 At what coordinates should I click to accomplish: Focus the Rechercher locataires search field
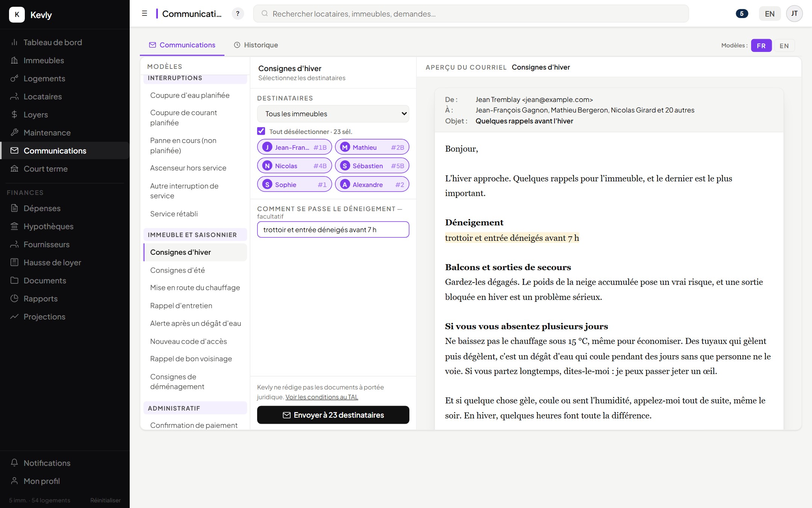click(471, 14)
